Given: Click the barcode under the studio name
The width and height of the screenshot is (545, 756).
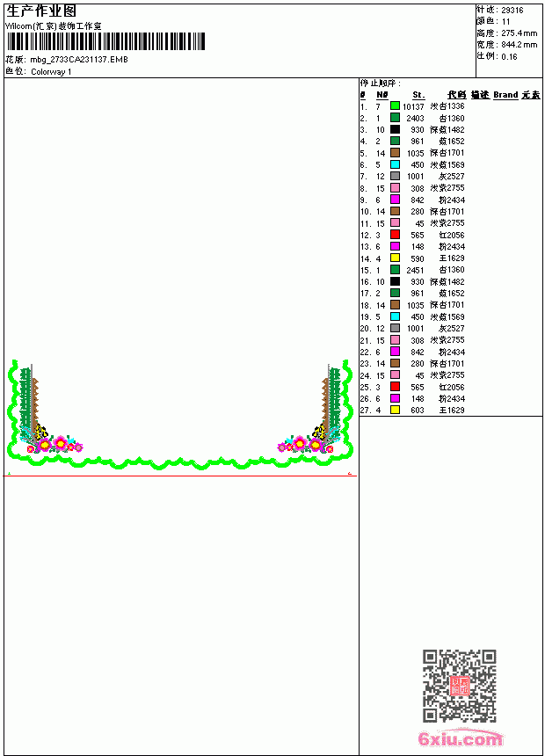Looking at the screenshot, I should point(105,41).
